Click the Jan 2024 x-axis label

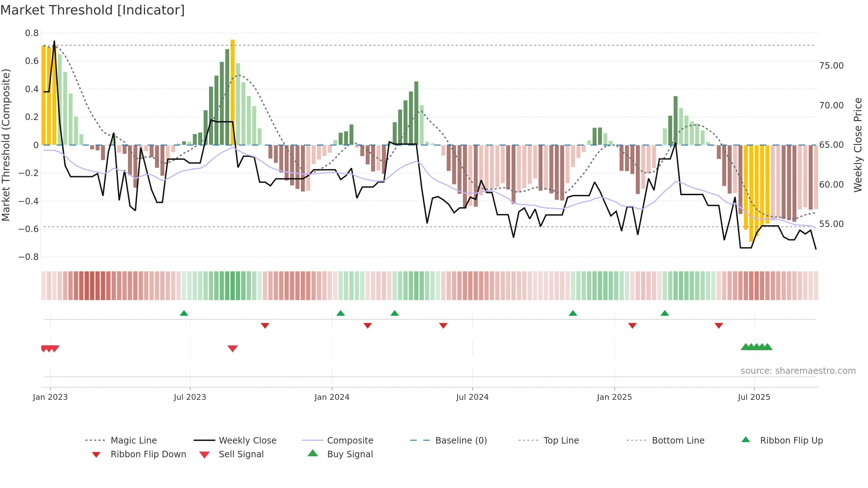point(332,397)
